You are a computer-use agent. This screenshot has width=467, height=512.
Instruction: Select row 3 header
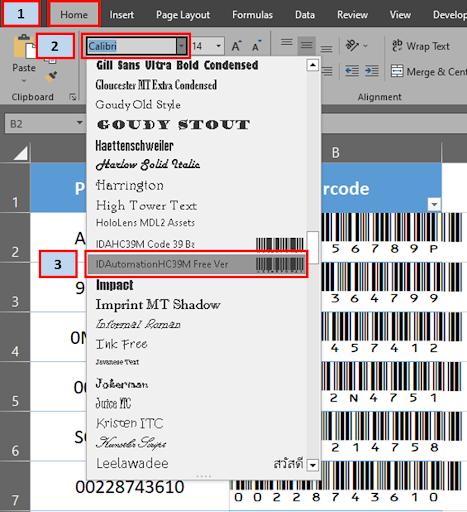click(x=15, y=287)
